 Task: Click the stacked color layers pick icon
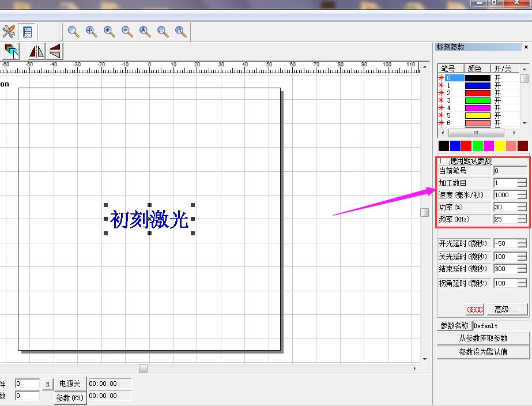[x=12, y=51]
